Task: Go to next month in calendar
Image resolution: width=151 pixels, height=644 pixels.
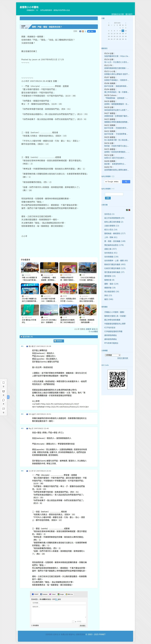Action: click(x=126, y=23)
